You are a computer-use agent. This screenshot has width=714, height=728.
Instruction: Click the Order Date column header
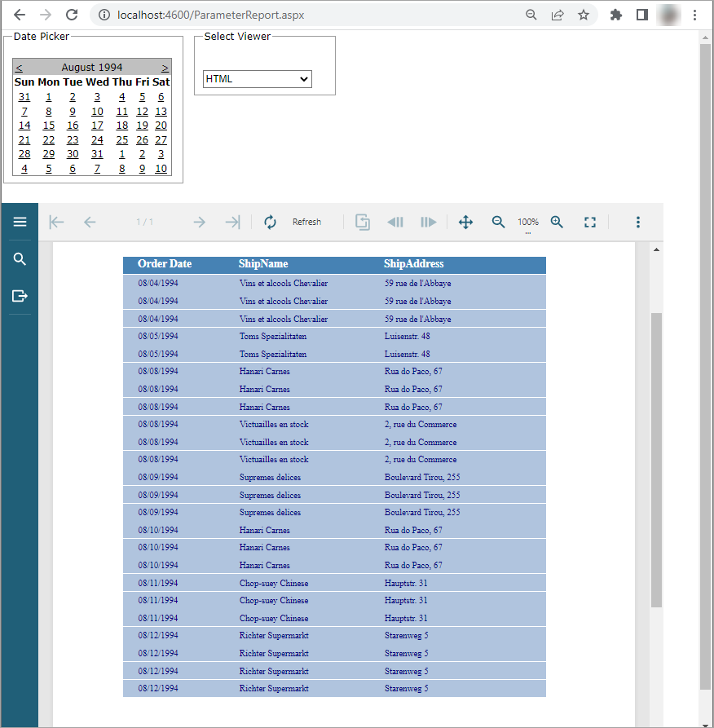[165, 263]
